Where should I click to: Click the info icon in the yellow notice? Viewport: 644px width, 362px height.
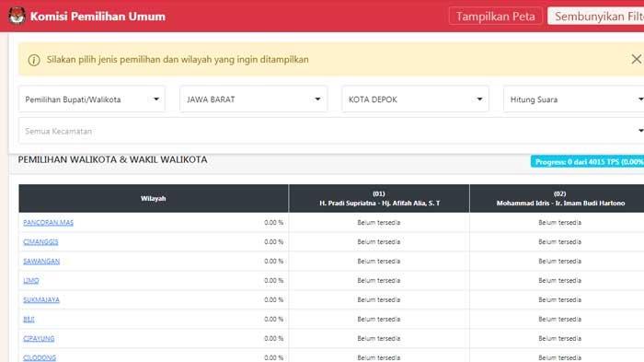34,60
